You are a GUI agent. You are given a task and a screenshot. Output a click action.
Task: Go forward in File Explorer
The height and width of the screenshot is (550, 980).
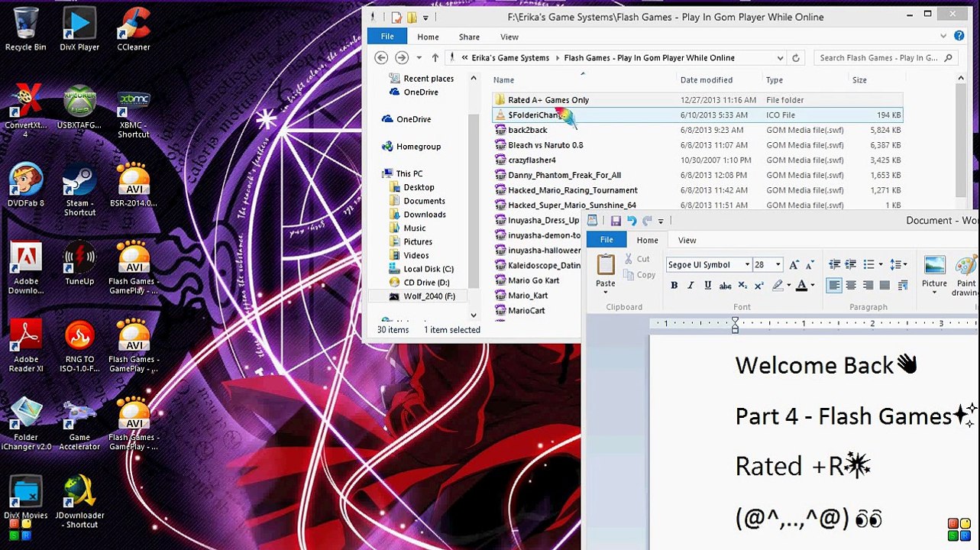pyautogui.click(x=402, y=58)
